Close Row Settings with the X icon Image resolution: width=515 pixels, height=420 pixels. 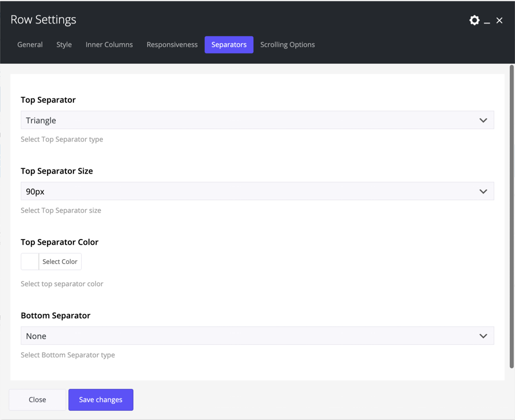(x=499, y=21)
